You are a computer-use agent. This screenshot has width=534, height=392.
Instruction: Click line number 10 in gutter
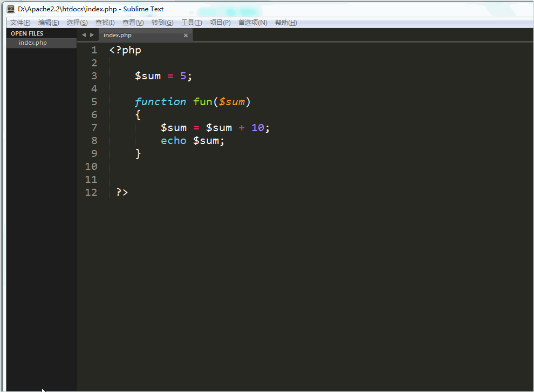click(91, 167)
